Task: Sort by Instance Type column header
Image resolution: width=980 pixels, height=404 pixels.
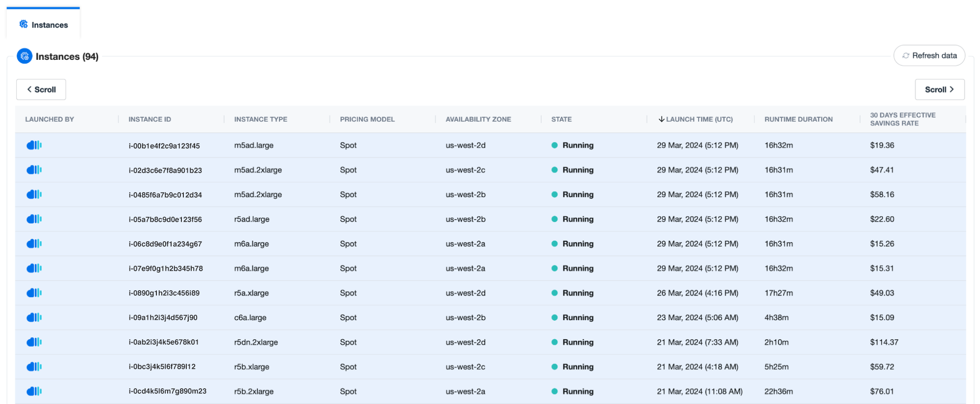Action: [x=261, y=119]
